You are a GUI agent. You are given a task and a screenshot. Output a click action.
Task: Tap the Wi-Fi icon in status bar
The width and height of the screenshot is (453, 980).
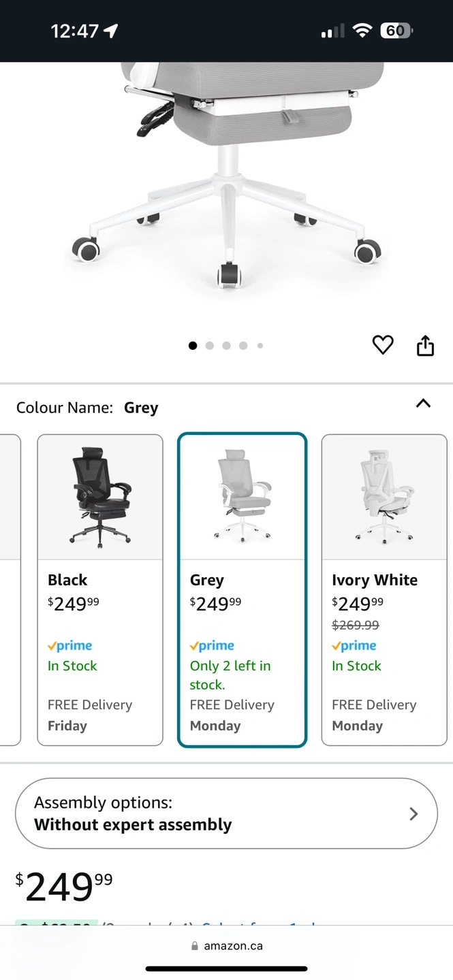tap(363, 31)
